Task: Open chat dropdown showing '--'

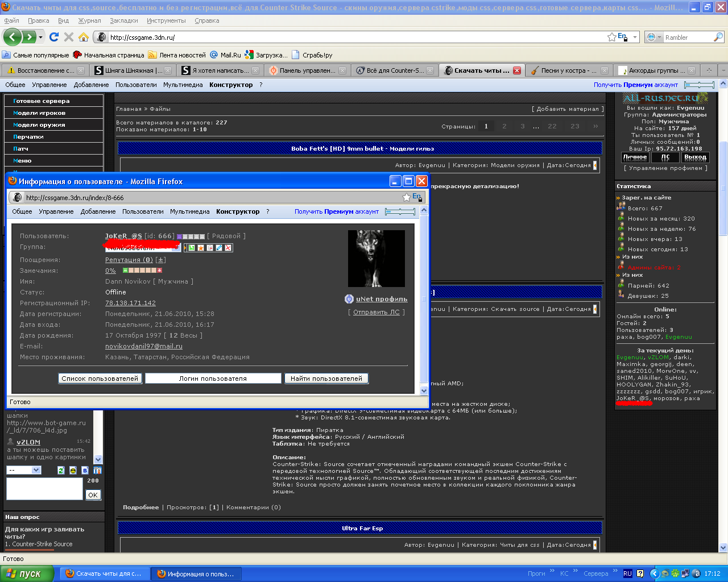Action: pos(24,470)
